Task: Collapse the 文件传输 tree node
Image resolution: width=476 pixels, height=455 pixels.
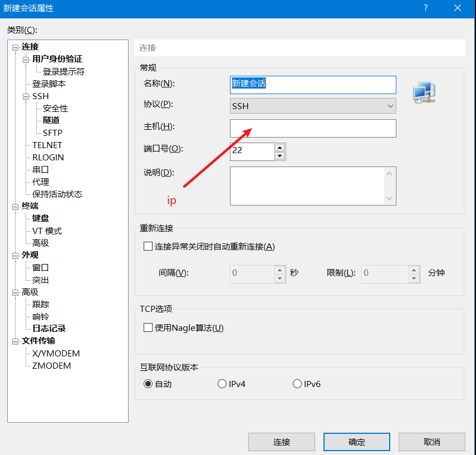Action: coord(15,341)
